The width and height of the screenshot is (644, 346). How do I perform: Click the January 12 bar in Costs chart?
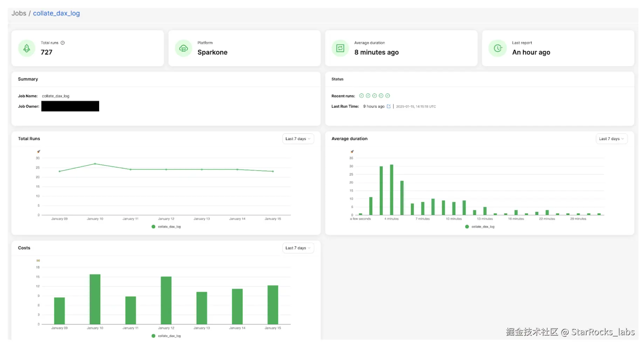(x=166, y=300)
